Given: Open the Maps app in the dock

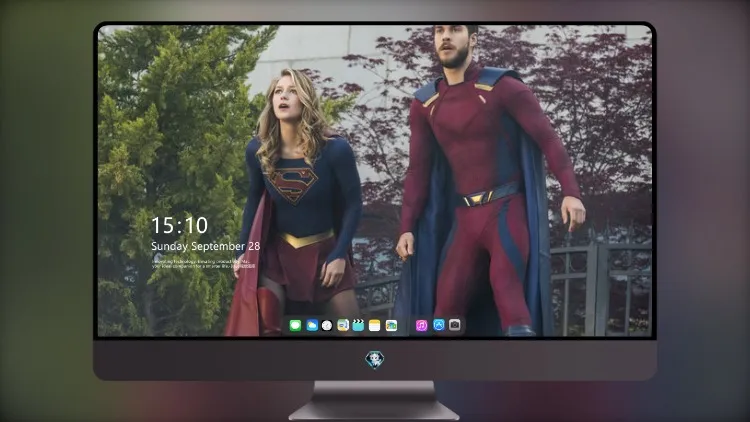Looking at the screenshot, I should coord(343,325).
